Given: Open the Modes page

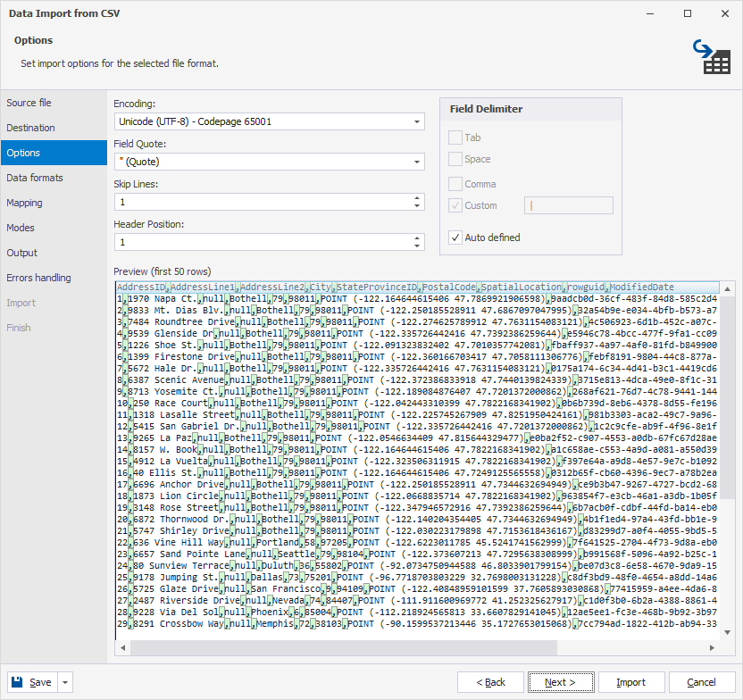Looking at the screenshot, I should [x=54, y=228].
